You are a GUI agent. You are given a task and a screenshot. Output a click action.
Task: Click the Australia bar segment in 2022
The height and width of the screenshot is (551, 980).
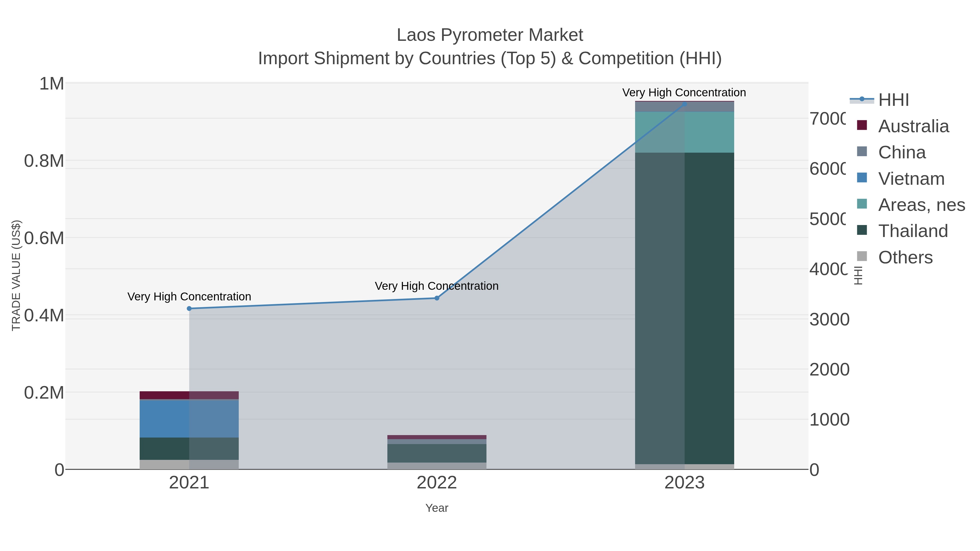point(437,437)
